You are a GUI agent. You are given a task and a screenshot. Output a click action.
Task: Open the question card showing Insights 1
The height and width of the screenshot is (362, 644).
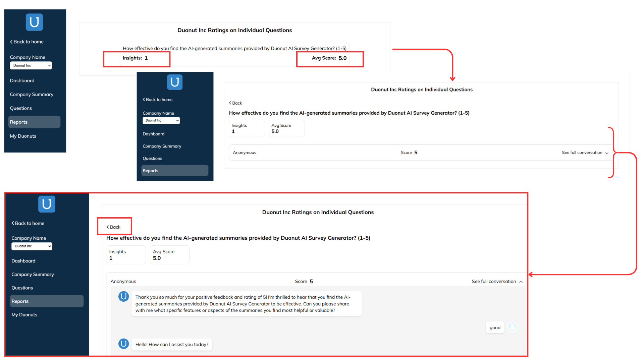[x=234, y=54]
